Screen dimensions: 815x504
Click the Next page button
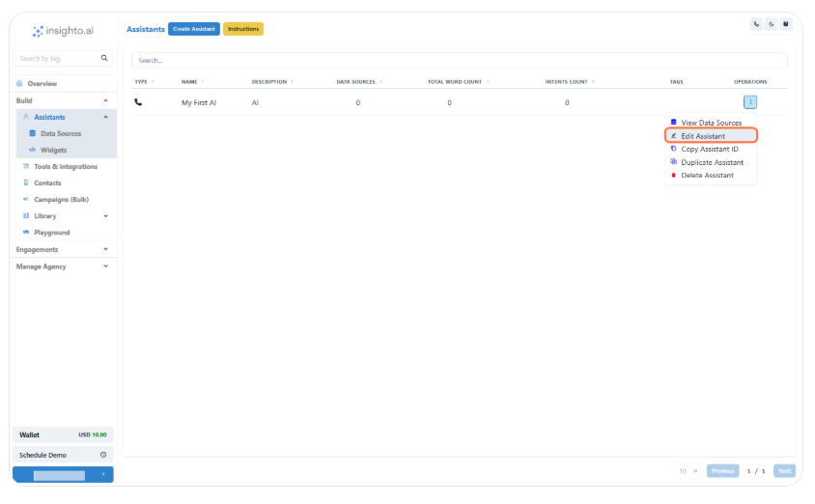(x=784, y=471)
